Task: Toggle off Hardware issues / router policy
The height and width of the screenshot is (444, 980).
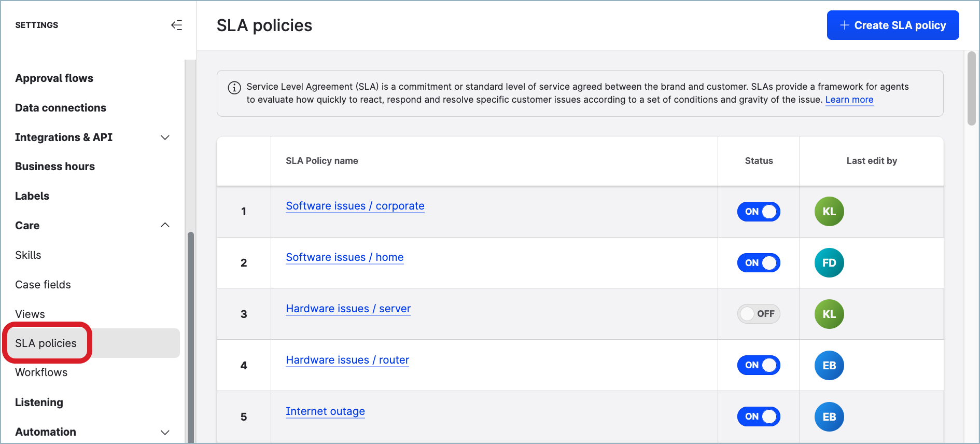Action: tap(758, 365)
